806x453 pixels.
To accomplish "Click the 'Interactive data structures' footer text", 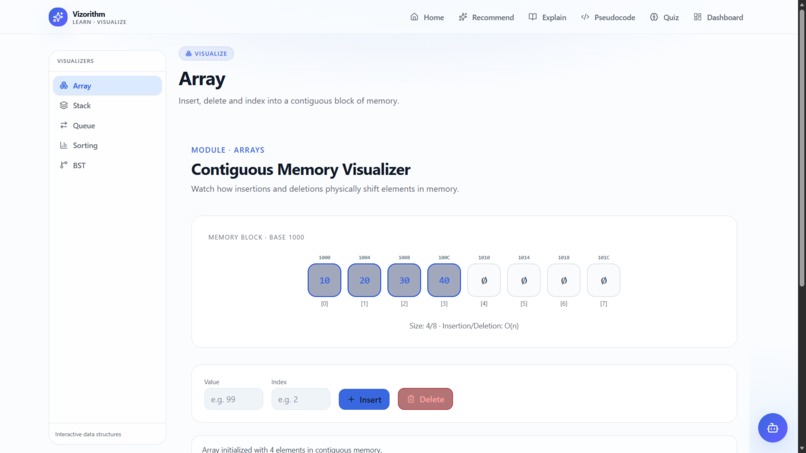I will point(88,434).
